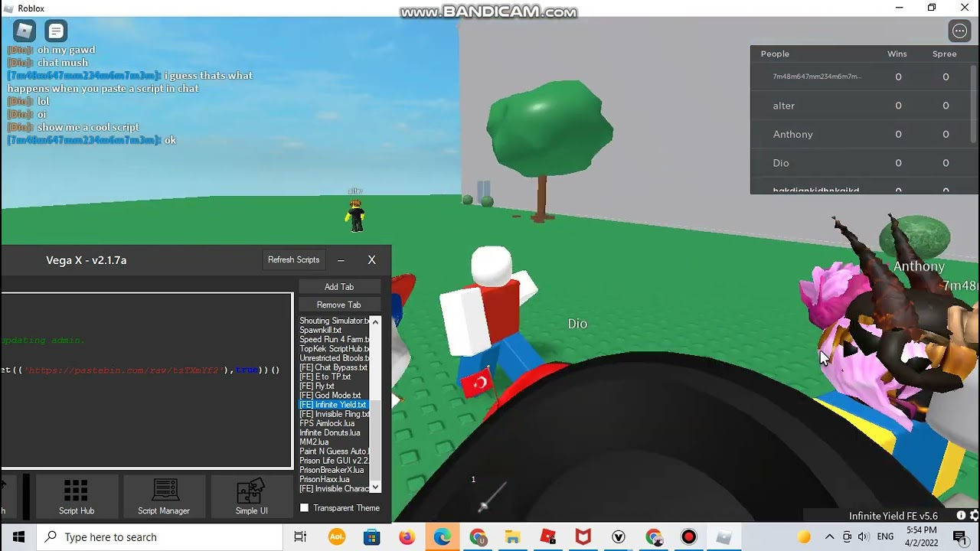Select Shouting Simulator script in list

click(334, 321)
